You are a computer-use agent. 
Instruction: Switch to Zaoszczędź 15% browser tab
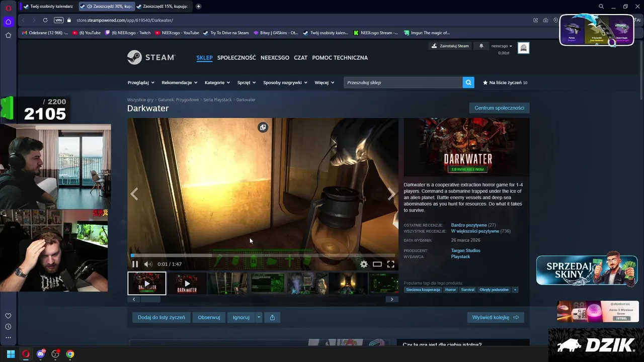tap(163, 6)
